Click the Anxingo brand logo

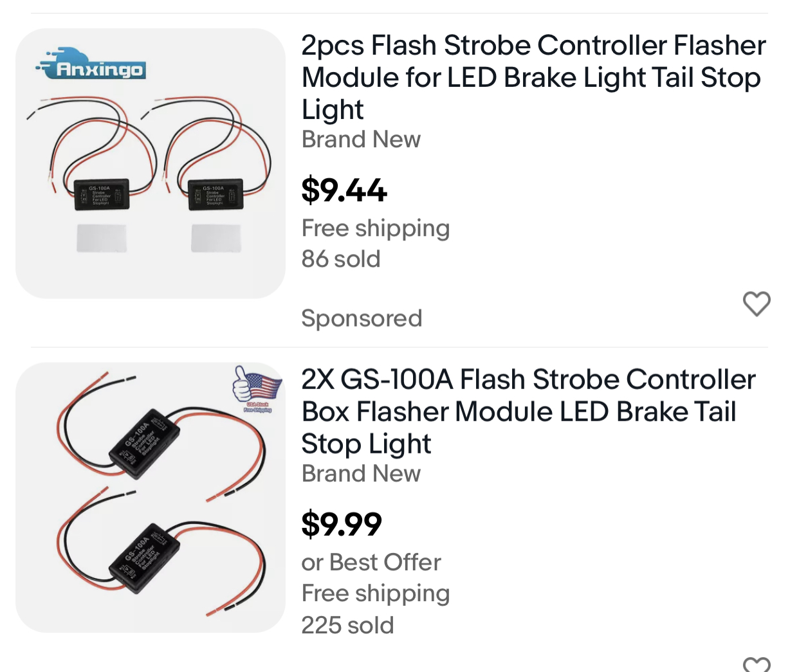coord(91,66)
